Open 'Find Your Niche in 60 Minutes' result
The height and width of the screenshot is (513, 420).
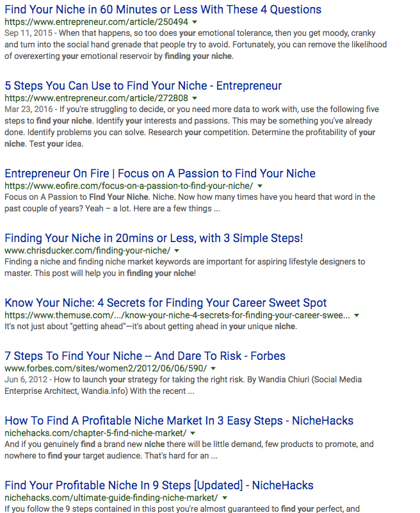click(x=163, y=10)
